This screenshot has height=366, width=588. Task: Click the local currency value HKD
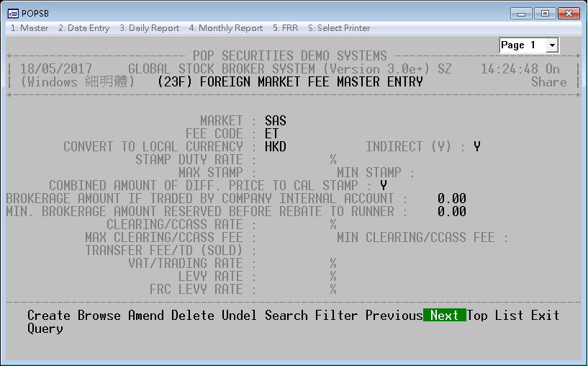pos(276,147)
